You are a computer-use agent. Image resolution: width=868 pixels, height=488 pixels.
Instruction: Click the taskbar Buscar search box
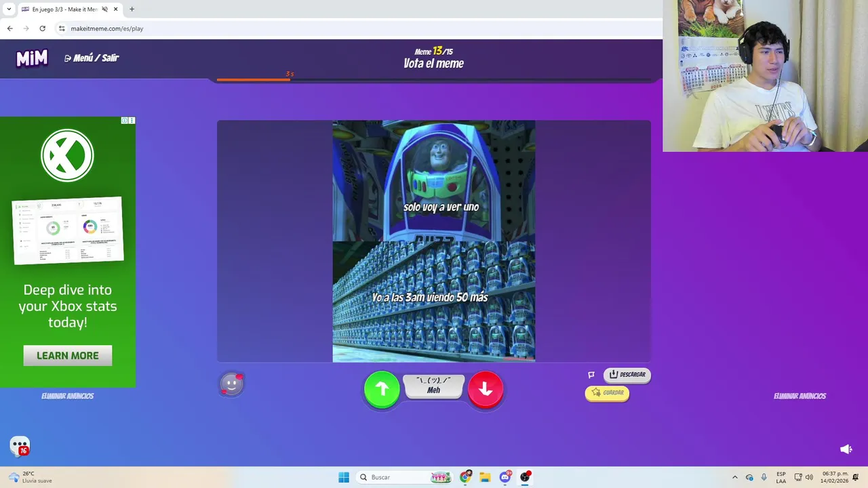405,477
